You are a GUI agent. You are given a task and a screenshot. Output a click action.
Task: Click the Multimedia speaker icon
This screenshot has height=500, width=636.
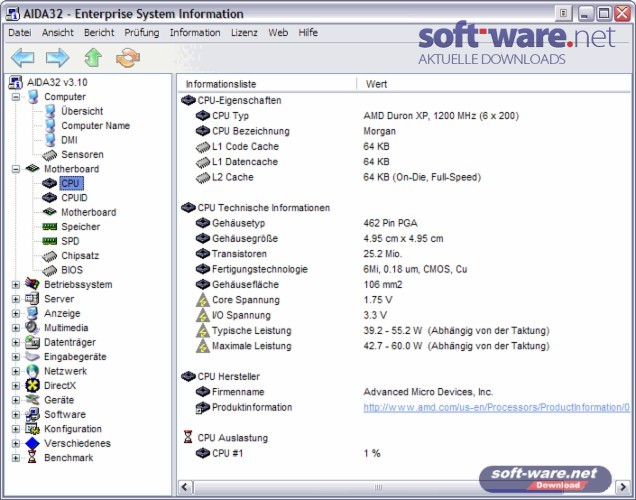tap(32, 328)
